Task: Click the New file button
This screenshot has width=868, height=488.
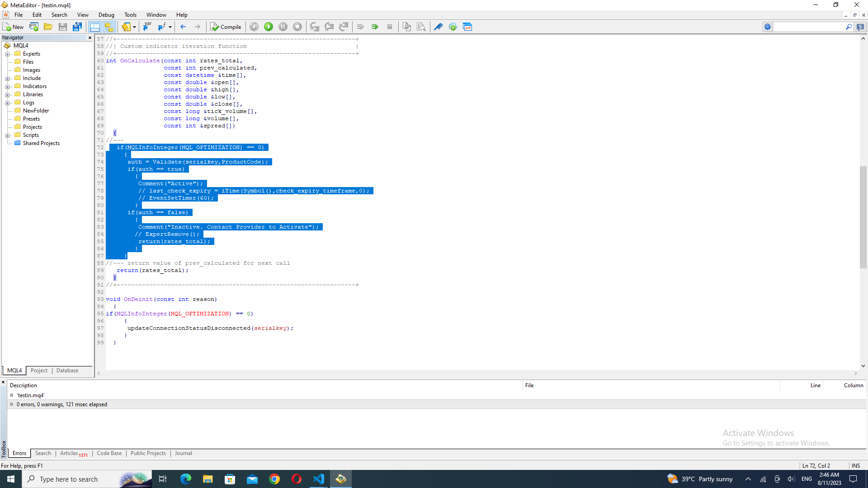Action: pyautogui.click(x=13, y=27)
